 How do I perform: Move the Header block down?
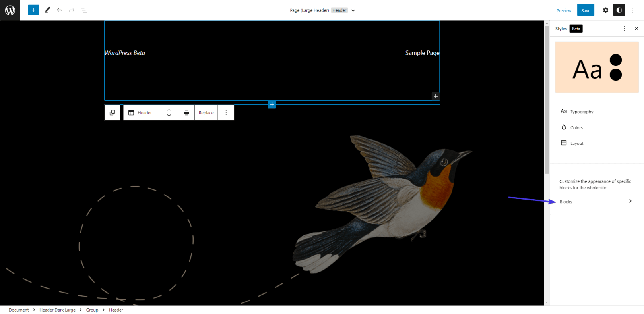pos(169,116)
